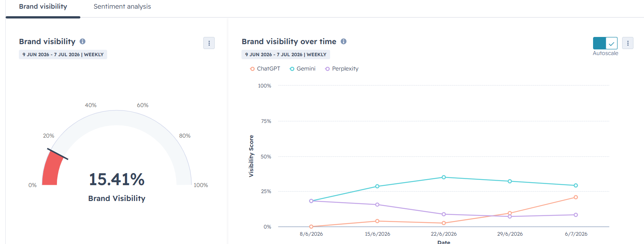
Task: Click the Perplexity data point at 6/7/2026
Action: click(x=576, y=215)
